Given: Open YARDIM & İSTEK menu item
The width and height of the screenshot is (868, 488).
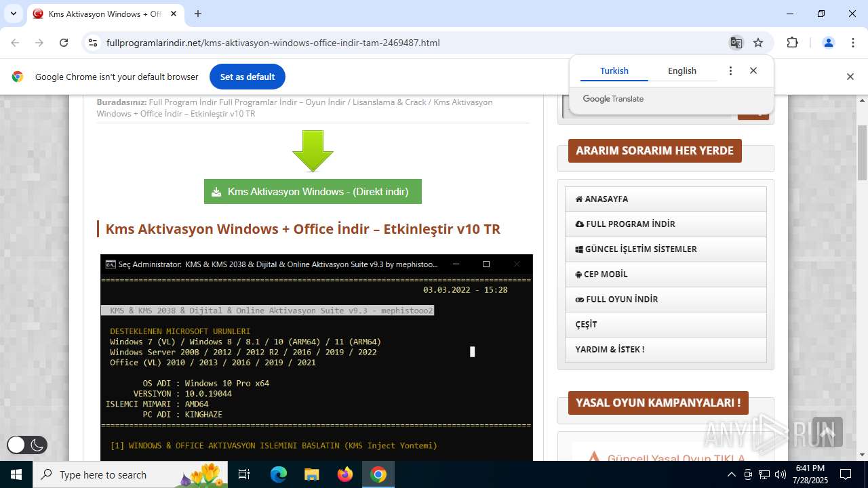Looking at the screenshot, I should click(665, 350).
